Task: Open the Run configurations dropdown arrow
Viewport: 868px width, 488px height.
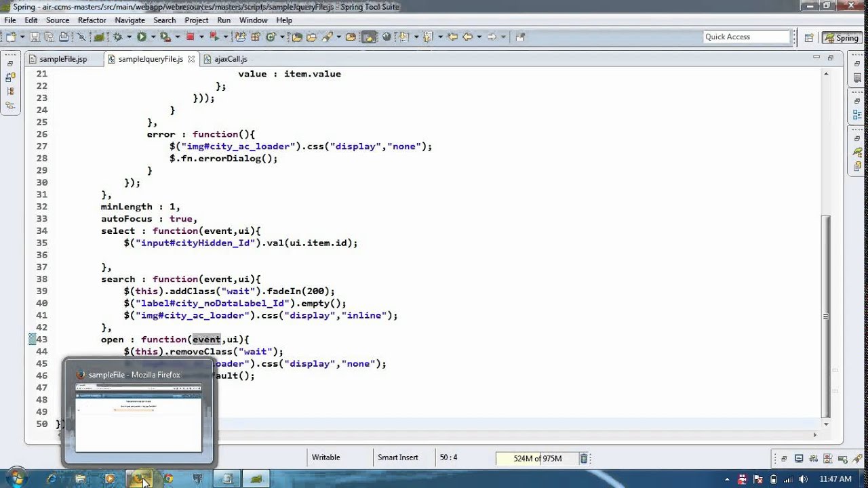Action: [x=152, y=37]
